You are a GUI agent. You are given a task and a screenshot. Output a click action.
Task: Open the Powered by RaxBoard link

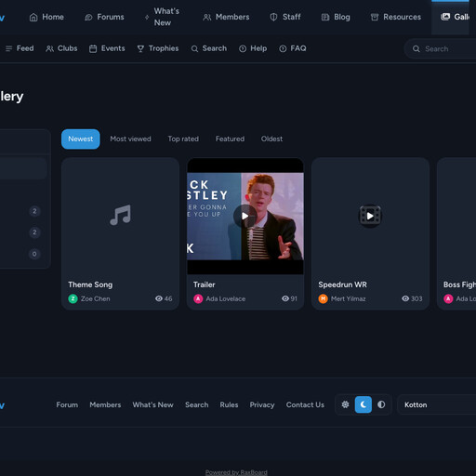[236, 472]
